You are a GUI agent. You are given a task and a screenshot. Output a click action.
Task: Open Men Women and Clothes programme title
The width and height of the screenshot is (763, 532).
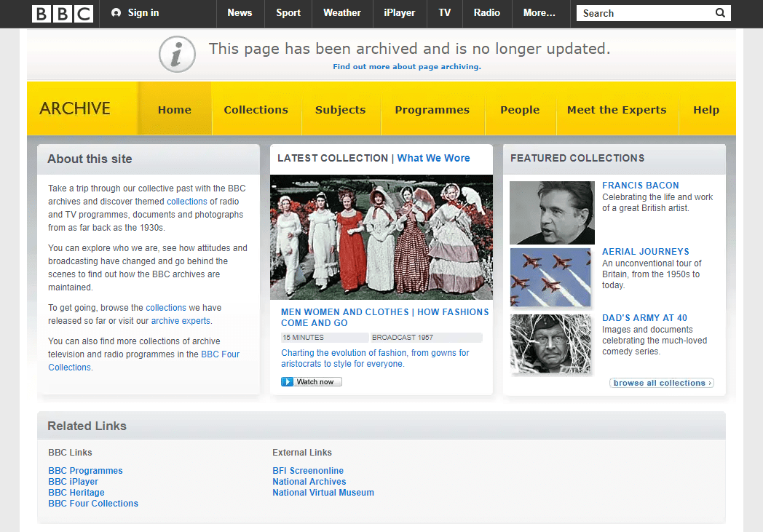384,317
